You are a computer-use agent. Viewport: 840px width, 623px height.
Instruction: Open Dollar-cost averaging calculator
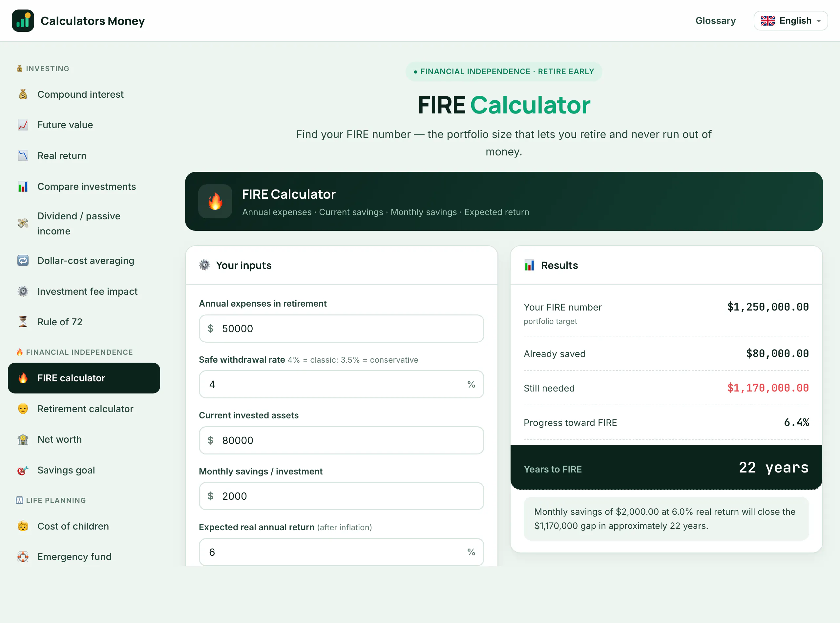(x=84, y=261)
